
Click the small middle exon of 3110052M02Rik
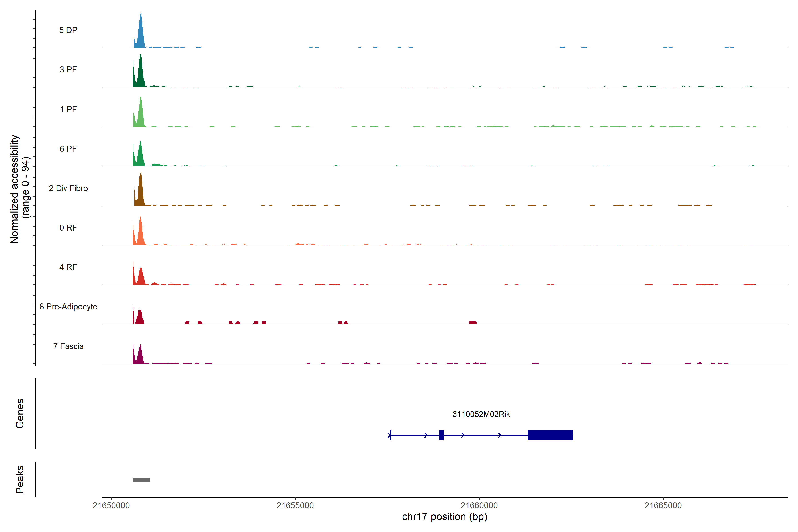click(441, 435)
